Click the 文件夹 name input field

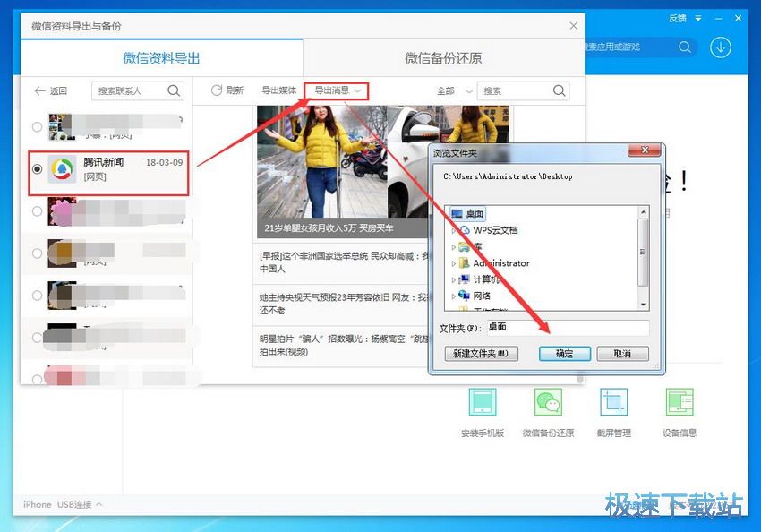tap(568, 328)
